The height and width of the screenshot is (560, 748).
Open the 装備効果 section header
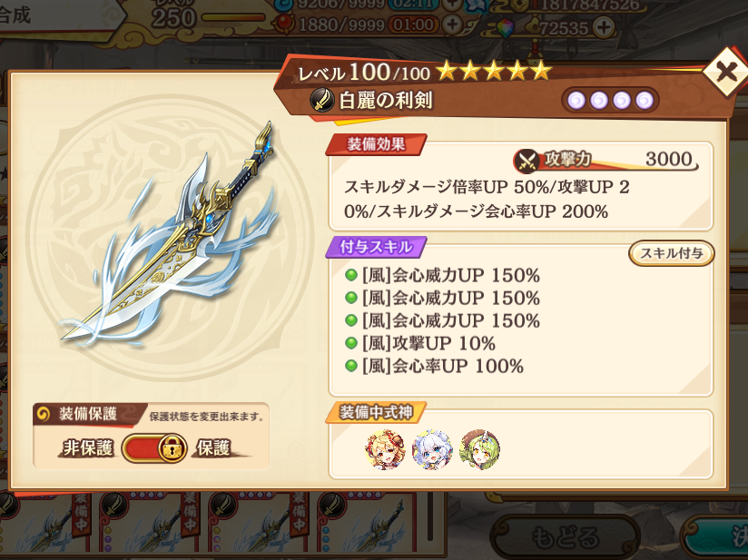376,144
